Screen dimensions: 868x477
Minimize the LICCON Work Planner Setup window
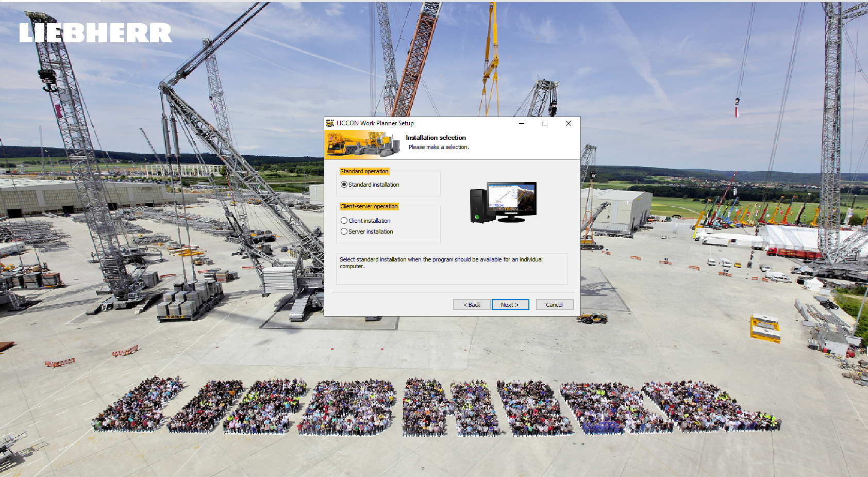click(x=522, y=123)
